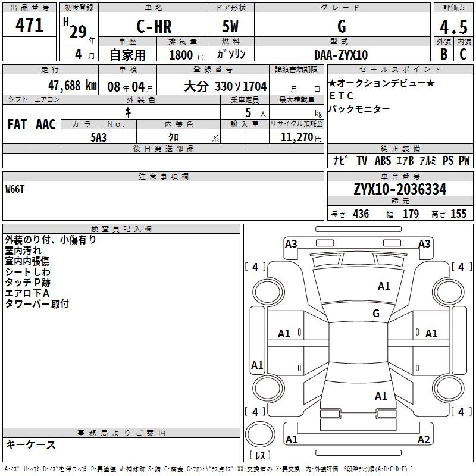Select the inspector note 外装のり付、小傷有り
Image resolution: width=476 pixels, height=476 pixels.
(x=51, y=240)
